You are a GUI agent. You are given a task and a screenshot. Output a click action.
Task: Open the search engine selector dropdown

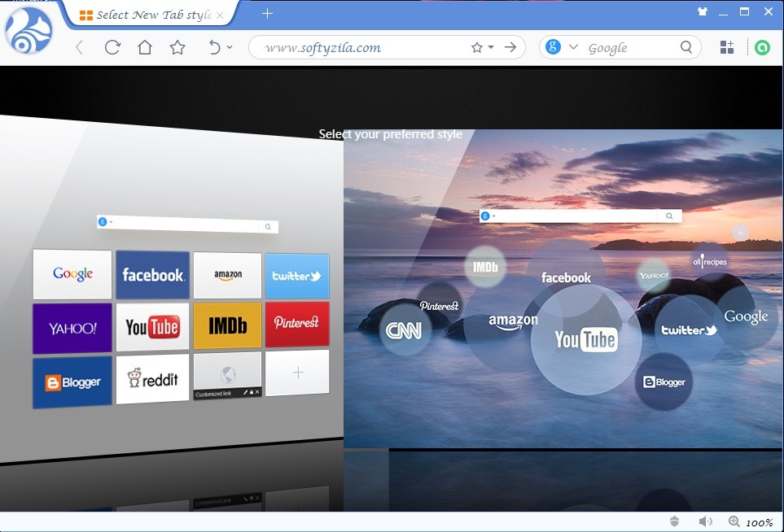(573, 47)
